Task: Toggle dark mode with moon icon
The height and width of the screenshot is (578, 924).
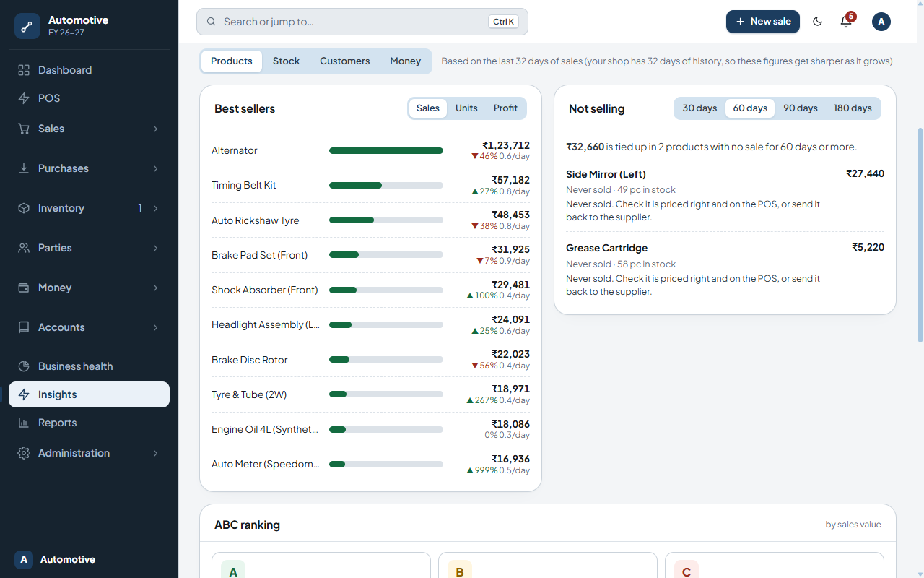Action: (x=818, y=22)
